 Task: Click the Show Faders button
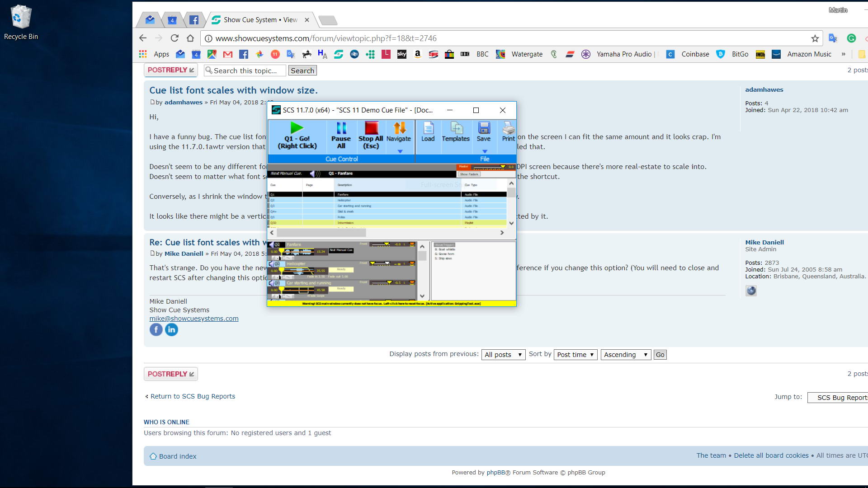469,174
